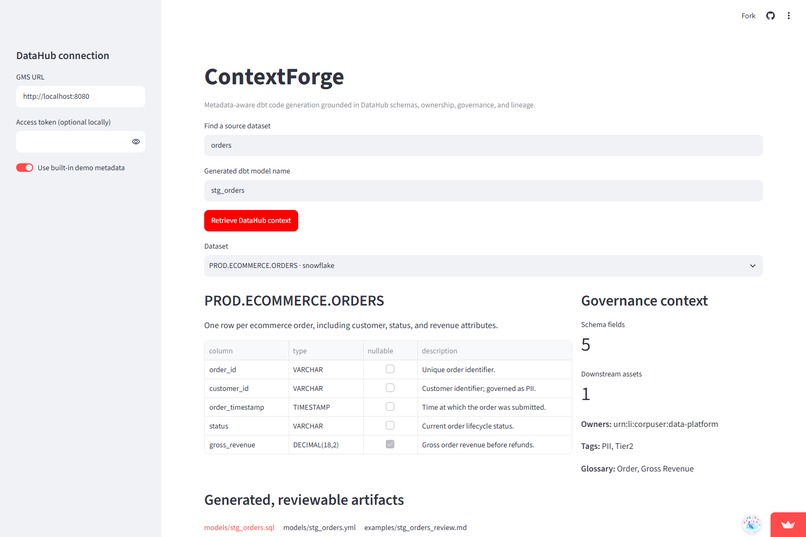Show the access token with the eye icon
Viewport: 806px width, 537px height.
[136, 142]
